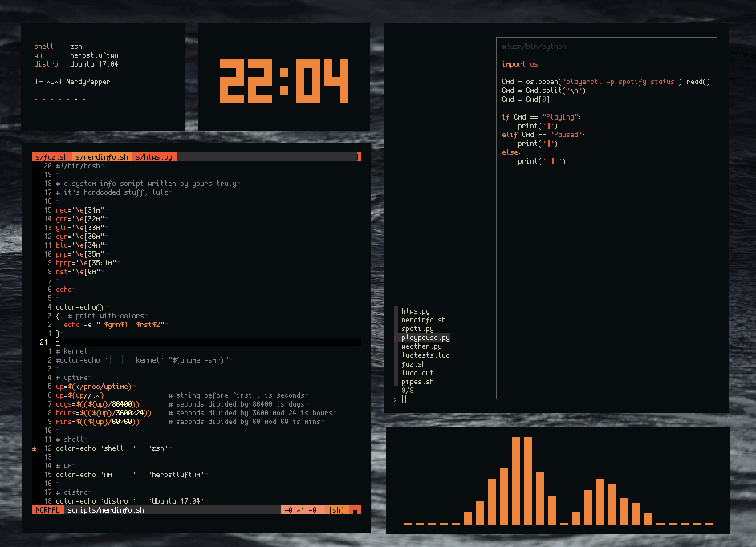756x547 pixels.
Task: Click the #!usr/bin/python line in preview
Action: coord(534,47)
